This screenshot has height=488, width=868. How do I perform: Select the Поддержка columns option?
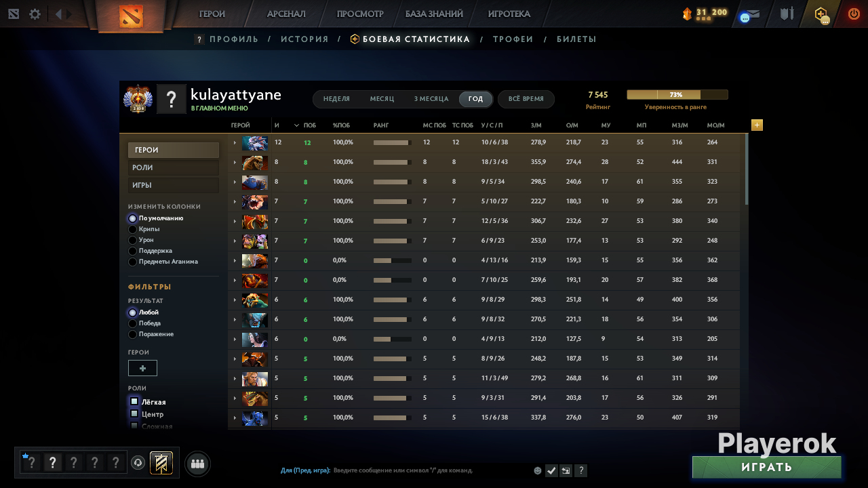click(150, 251)
